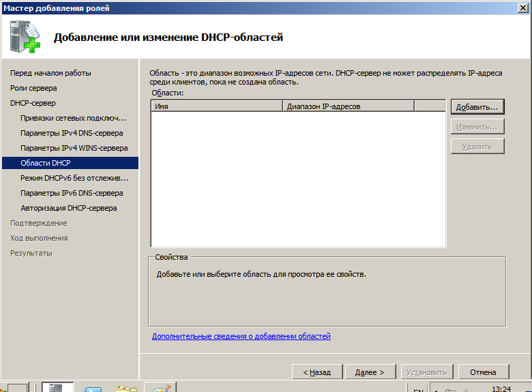Sort scopes by the Имя column header

(217, 106)
